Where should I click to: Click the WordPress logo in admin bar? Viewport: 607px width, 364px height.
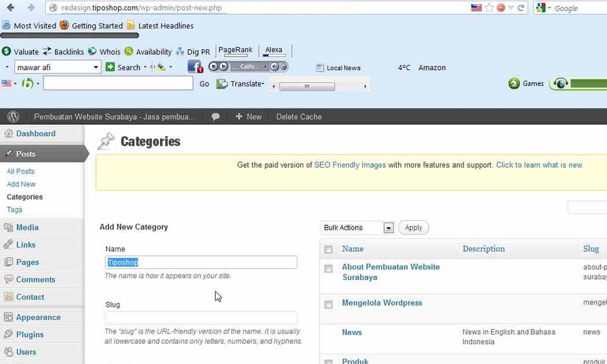click(x=13, y=117)
